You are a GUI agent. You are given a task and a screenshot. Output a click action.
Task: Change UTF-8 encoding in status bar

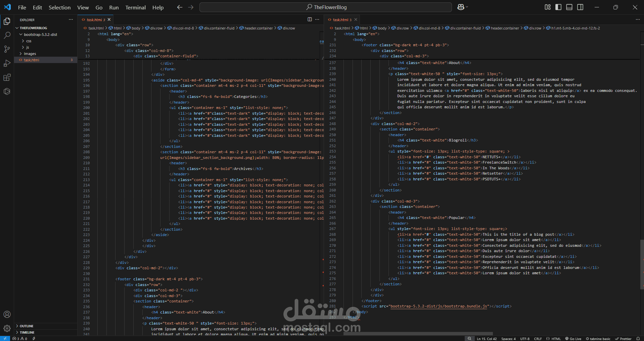point(525,339)
